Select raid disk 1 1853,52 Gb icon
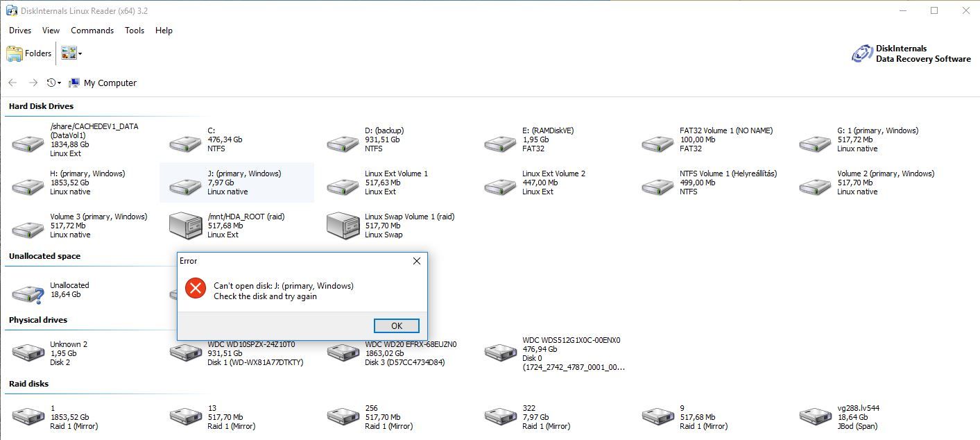 pos(28,416)
